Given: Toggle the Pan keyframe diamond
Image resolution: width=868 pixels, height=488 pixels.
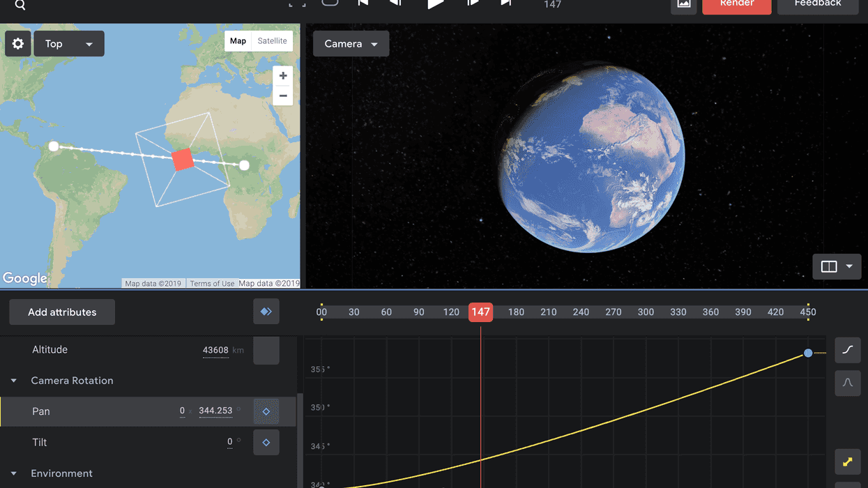Looking at the screenshot, I should (266, 411).
